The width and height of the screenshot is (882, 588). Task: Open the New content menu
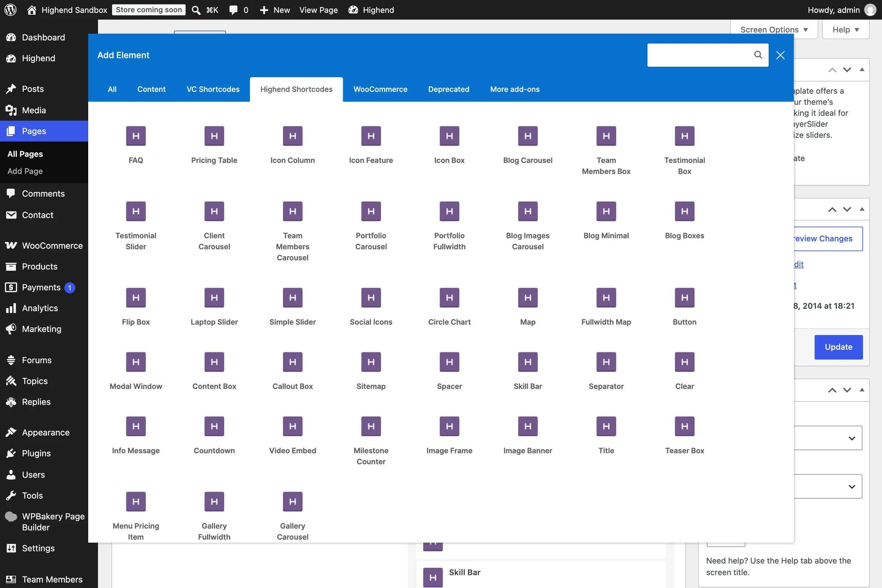coord(275,10)
